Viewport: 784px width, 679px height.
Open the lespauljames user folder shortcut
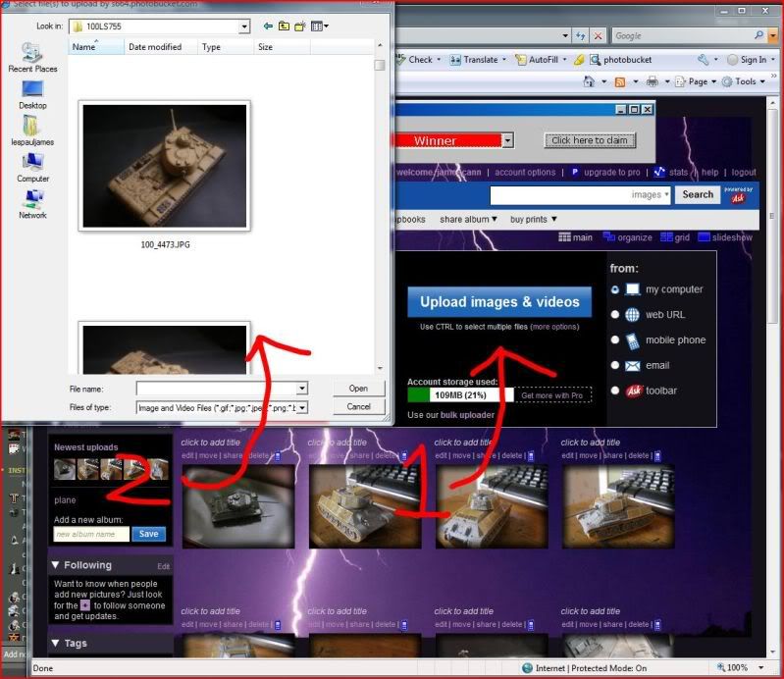click(x=32, y=131)
